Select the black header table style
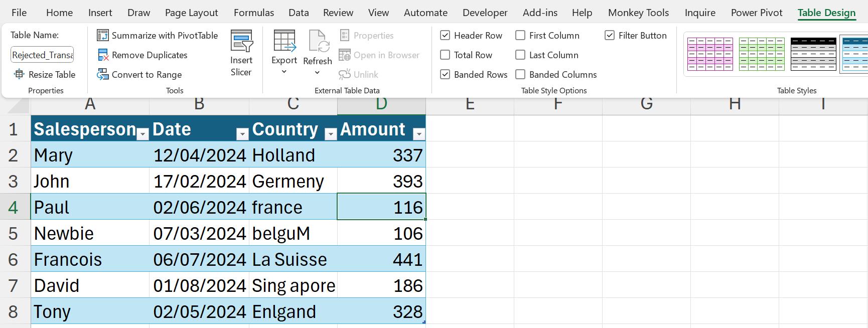This screenshot has width=868, height=328. [x=813, y=54]
